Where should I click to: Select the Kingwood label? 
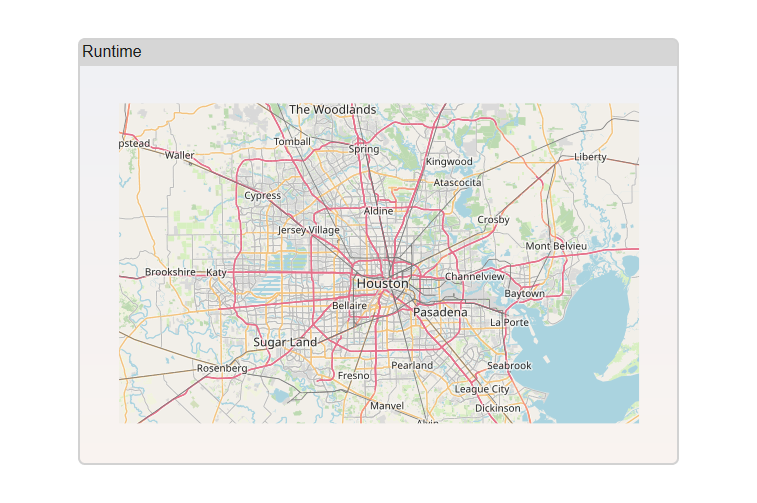coord(449,162)
